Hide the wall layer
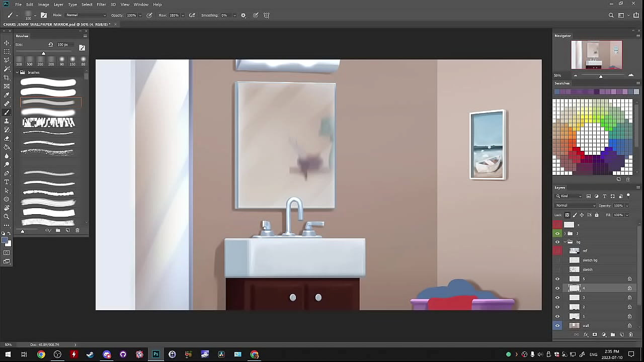This screenshot has width=644, height=362. [557, 326]
